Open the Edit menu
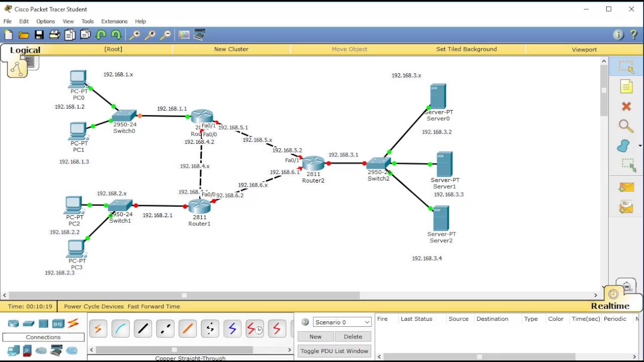The height and width of the screenshot is (362, 644). pyautogui.click(x=24, y=21)
